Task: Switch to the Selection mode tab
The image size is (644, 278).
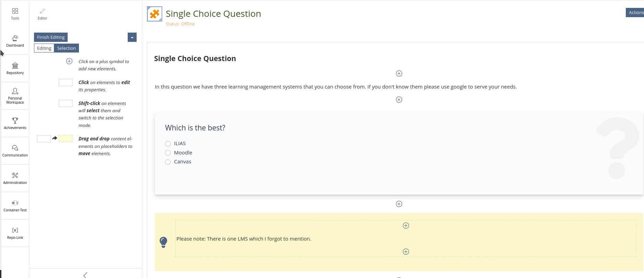Action: pyautogui.click(x=66, y=48)
